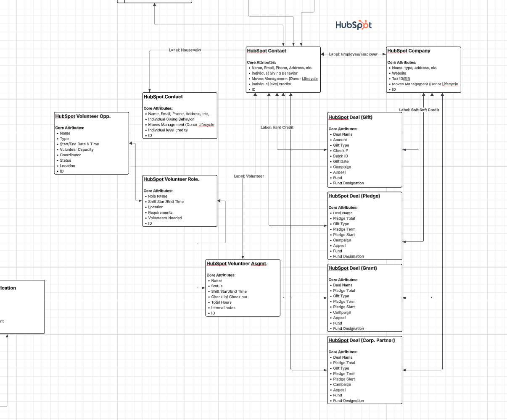Select the HubSpot Contact entity box
The height and width of the screenshot is (420, 507).
[x=283, y=69]
